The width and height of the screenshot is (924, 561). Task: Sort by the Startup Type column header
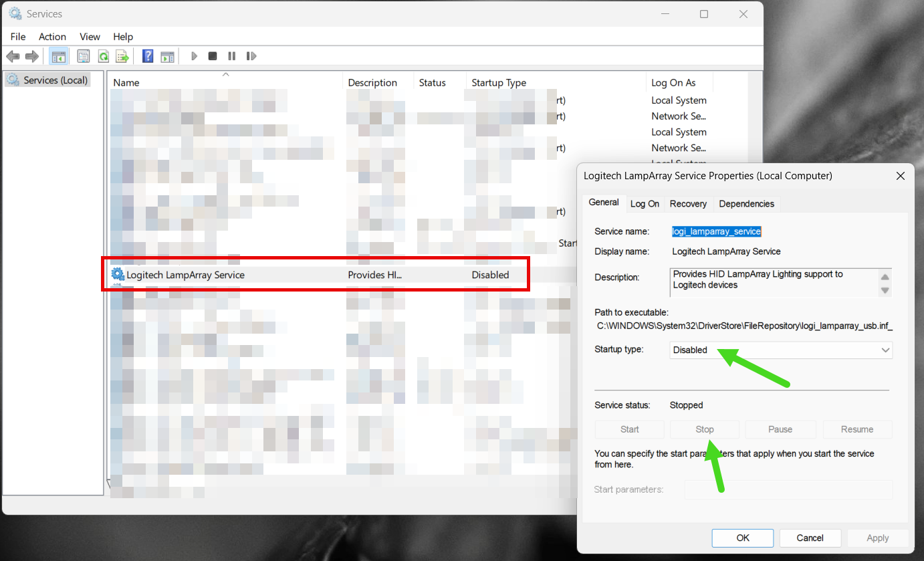click(556, 82)
